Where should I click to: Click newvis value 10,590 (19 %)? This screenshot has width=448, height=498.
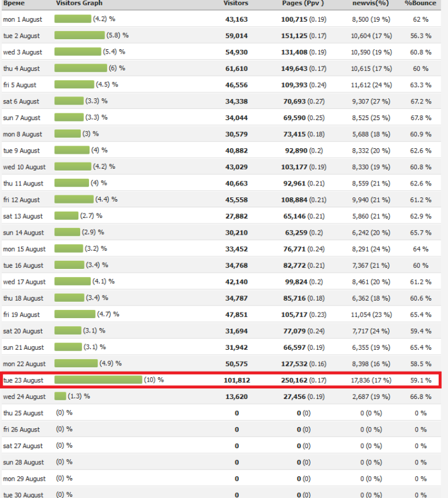point(371,52)
